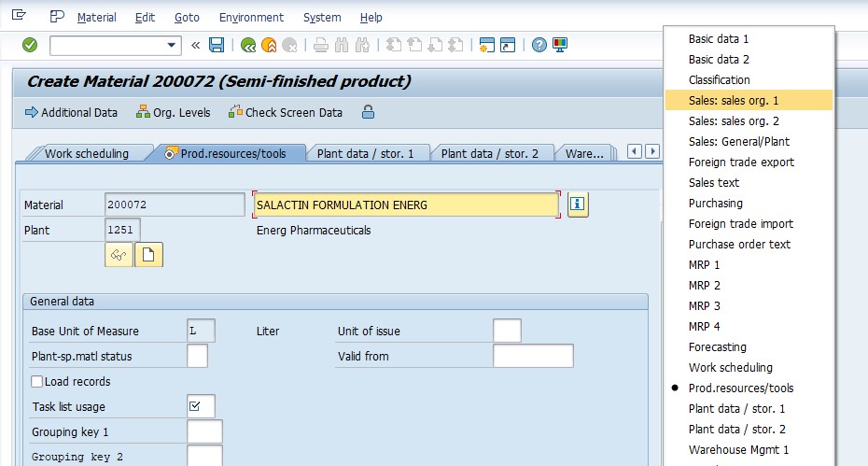868x466 pixels.
Task: Click the Valid from date field
Action: 533,356
